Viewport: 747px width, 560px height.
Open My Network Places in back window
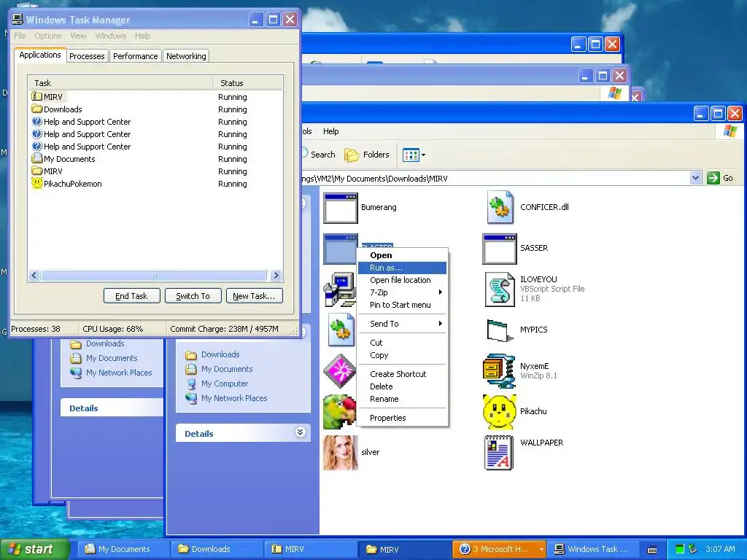click(119, 373)
